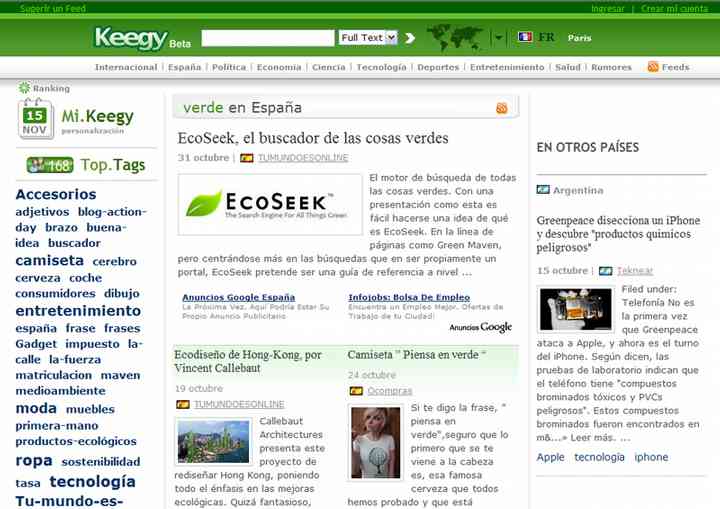720x509 pixels.
Task: Click the Crear mi cuenta link
Action: coord(674,8)
